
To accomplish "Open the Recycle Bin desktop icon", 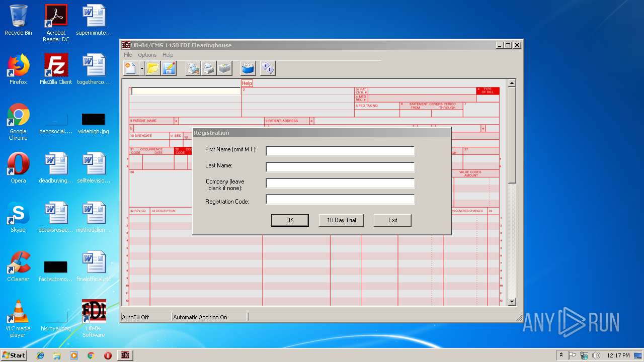I will pos(18,21).
